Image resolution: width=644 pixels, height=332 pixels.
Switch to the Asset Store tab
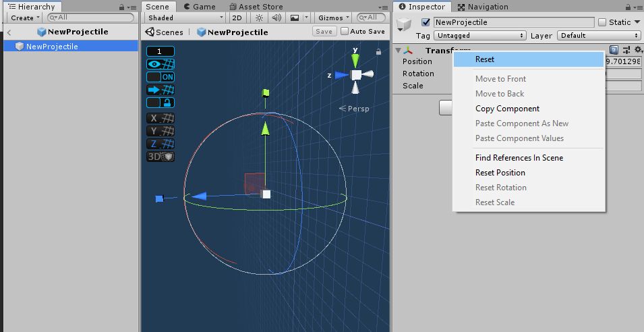(256, 7)
